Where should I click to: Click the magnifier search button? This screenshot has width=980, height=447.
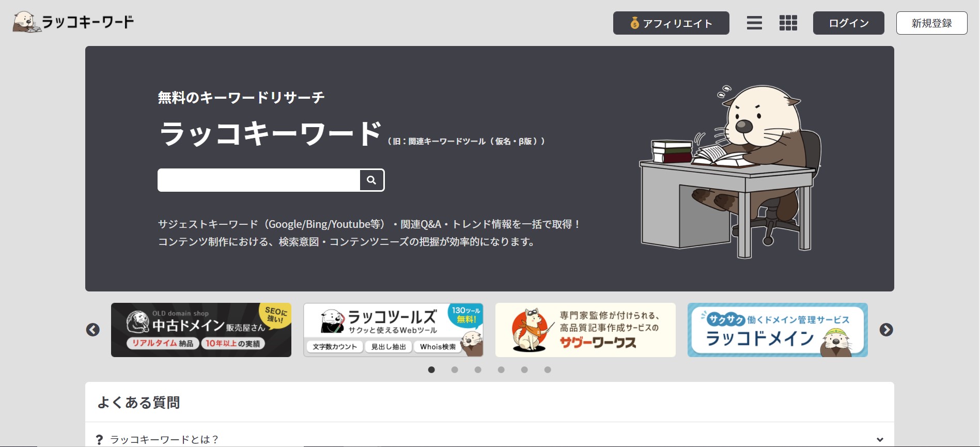371,180
